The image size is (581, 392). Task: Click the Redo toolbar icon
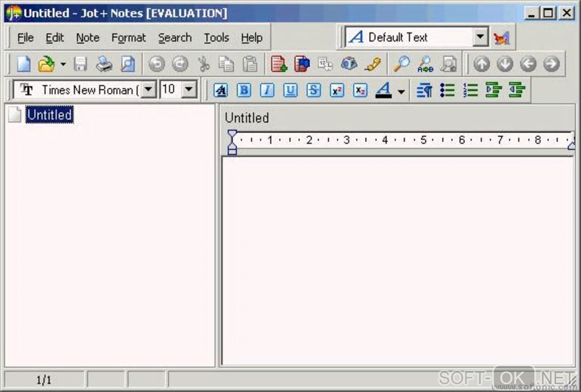click(x=180, y=64)
